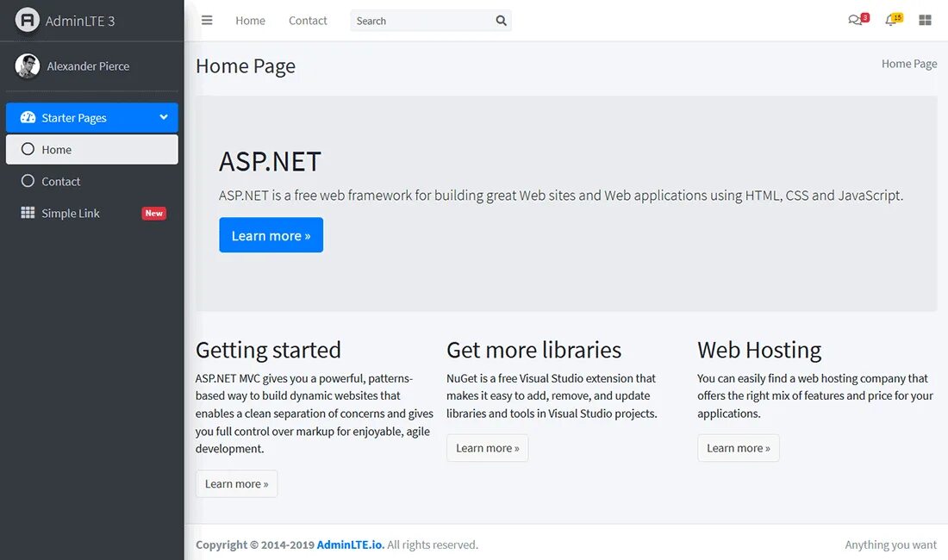Click the Anything you want footer text
948x560 pixels.
pyautogui.click(x=890, y=544)
